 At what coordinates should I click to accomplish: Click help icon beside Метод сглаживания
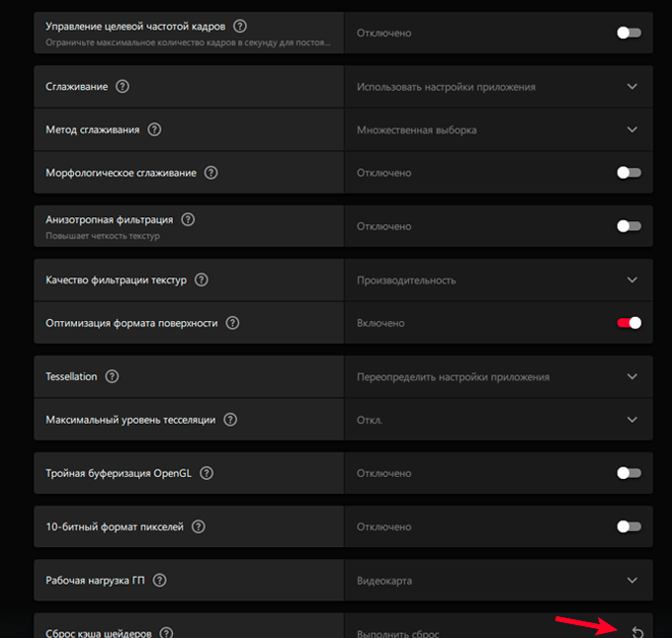pyautogui.click(x=154, y=129)
